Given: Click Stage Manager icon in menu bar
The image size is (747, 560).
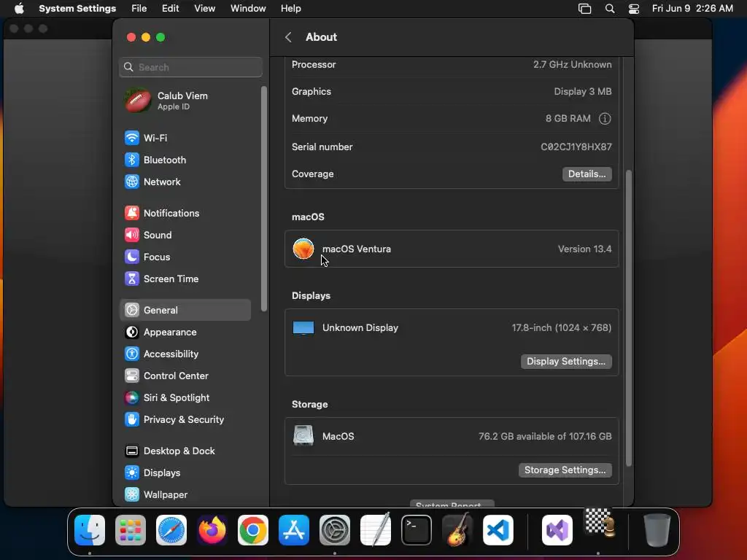Looking at the screenshot, I should [x=584, y=9].
